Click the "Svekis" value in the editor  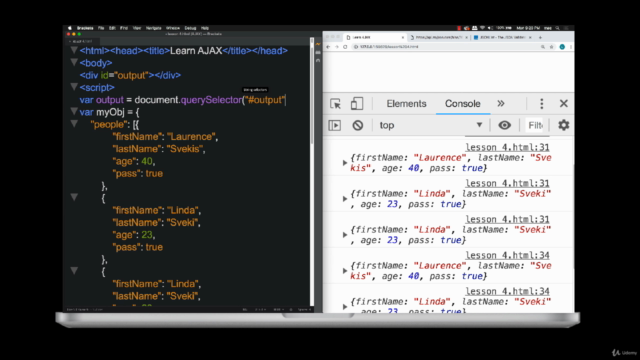pos(186,149)
